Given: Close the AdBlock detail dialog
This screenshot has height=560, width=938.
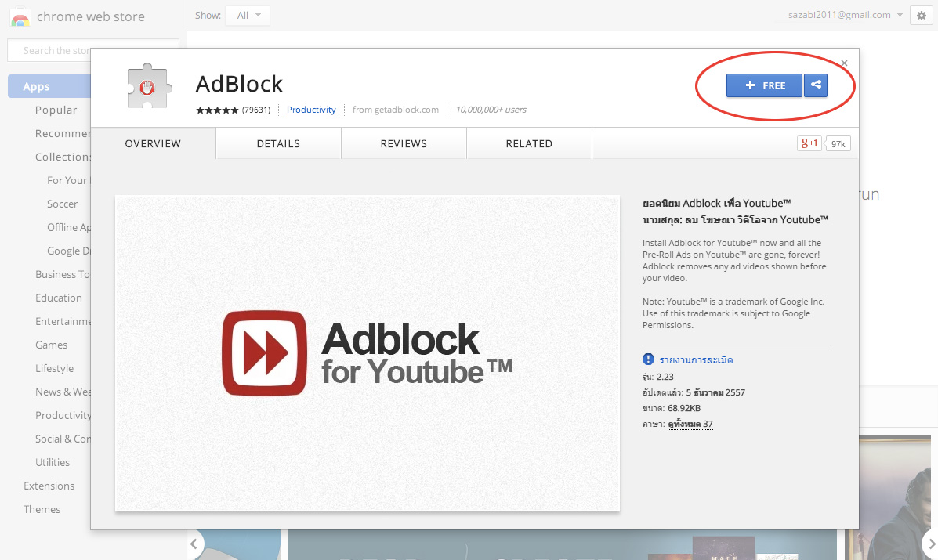Looking at the screenshot, I should (x=844, y=63).
